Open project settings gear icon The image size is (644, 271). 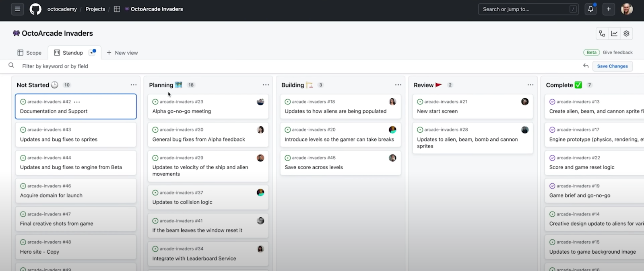pos(626,33)
